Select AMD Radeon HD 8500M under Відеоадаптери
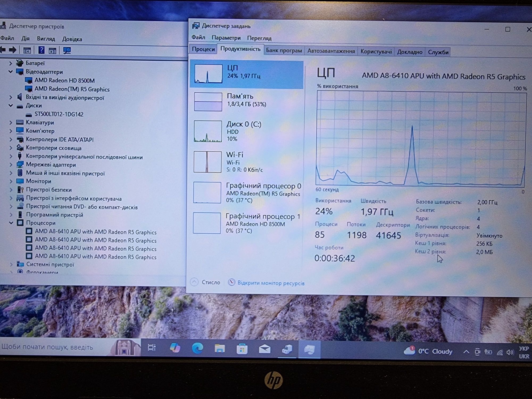This screenshot has height=399, width=532. pos(65,80)
